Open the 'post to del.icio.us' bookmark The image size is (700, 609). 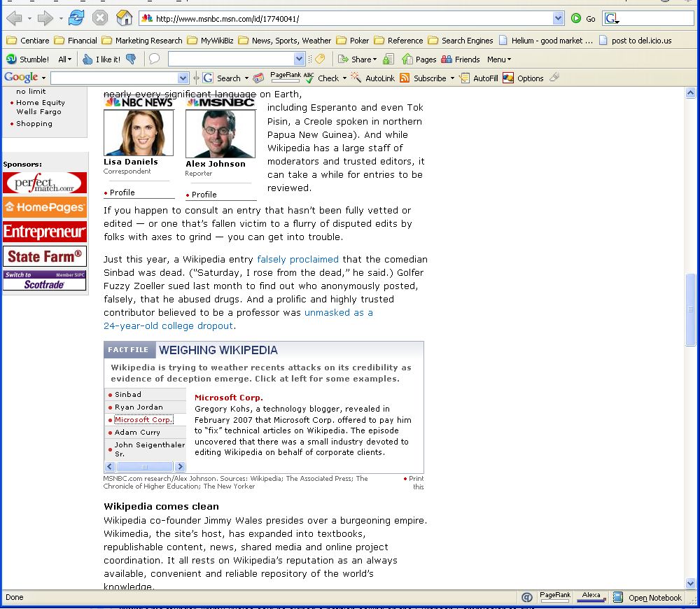pos(636,41)
